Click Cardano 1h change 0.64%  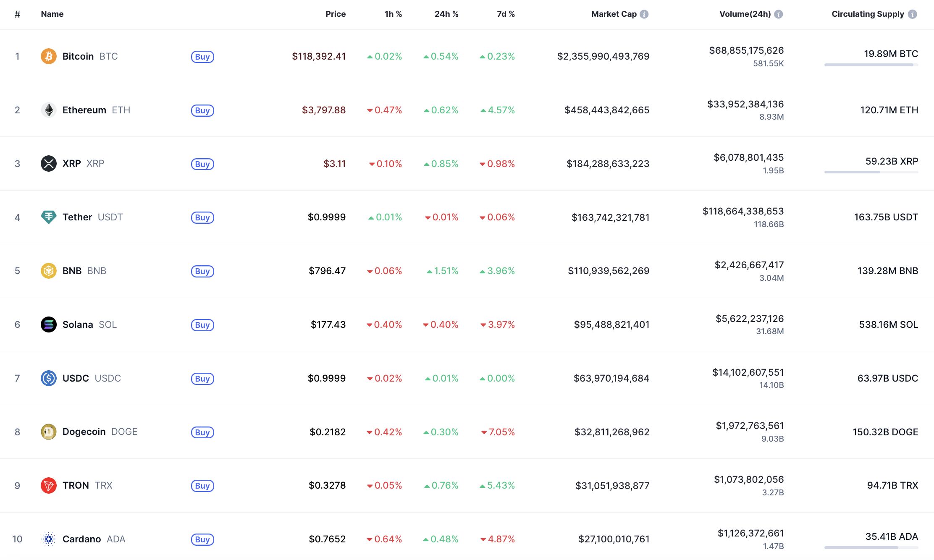click(384, 539)
